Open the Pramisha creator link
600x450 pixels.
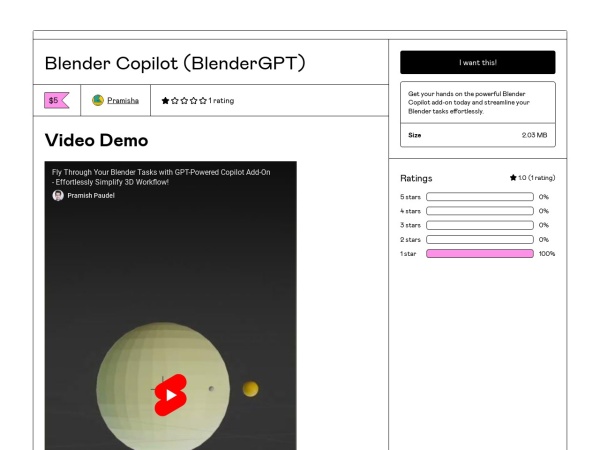123,101
